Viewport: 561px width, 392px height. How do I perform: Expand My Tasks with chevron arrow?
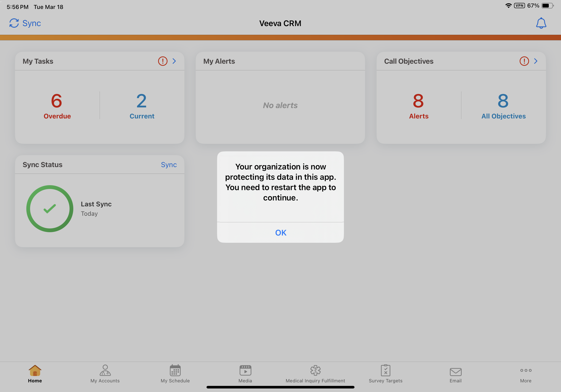tap(174, 61)
